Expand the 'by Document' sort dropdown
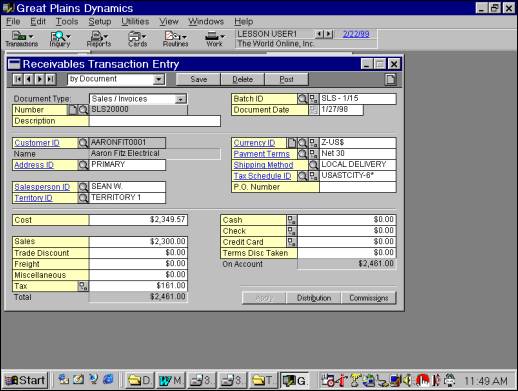Screen dimensions: 518x391 coord(159,79)
